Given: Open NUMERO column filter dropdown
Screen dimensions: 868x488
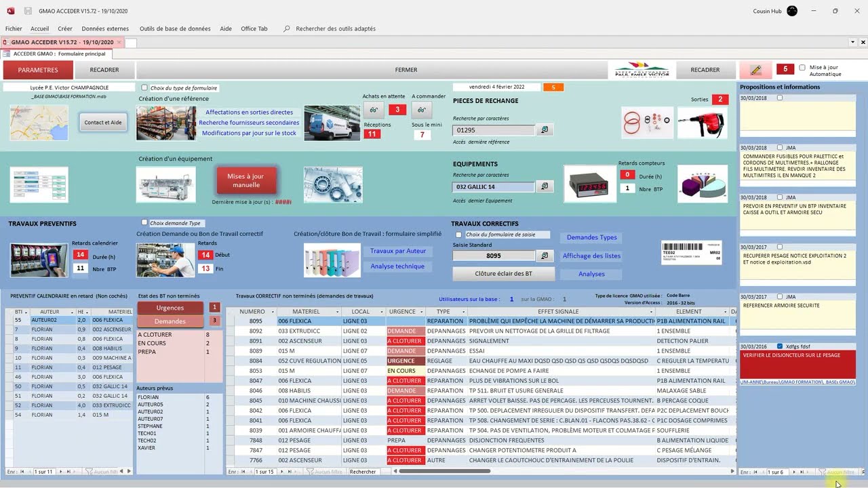Looking at the screenshot, I should point(272,312).
